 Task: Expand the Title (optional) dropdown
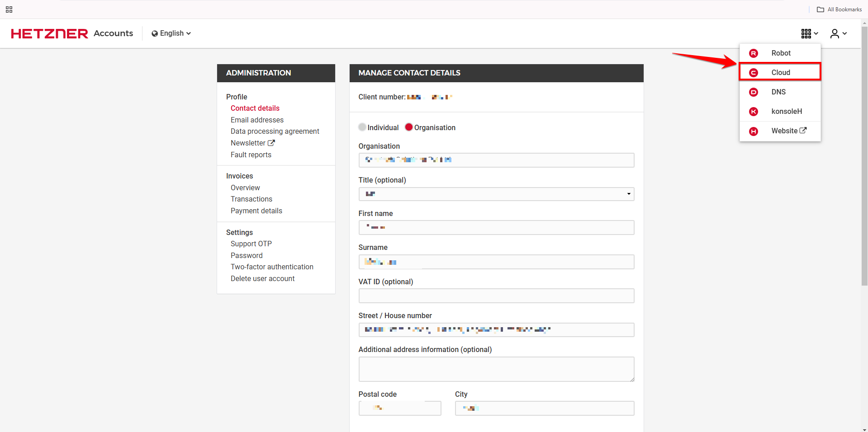[x=496, y=194]
